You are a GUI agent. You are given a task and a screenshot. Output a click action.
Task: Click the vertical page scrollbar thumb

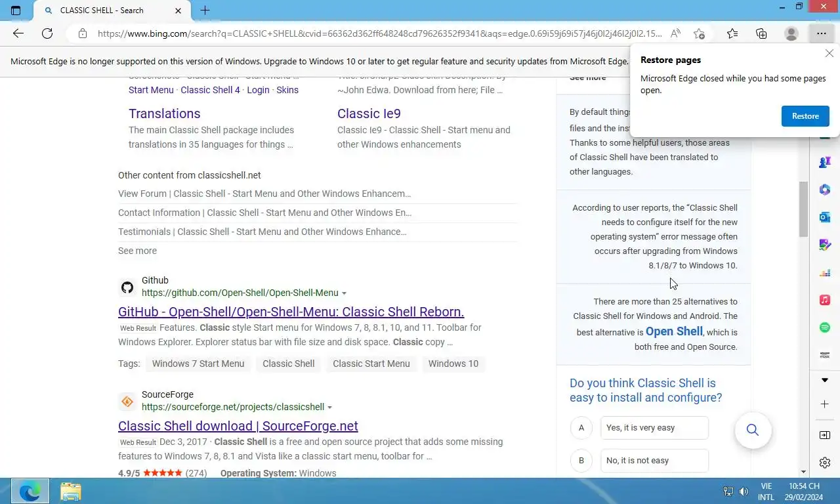pyautogui.click(x=803, y=209)
